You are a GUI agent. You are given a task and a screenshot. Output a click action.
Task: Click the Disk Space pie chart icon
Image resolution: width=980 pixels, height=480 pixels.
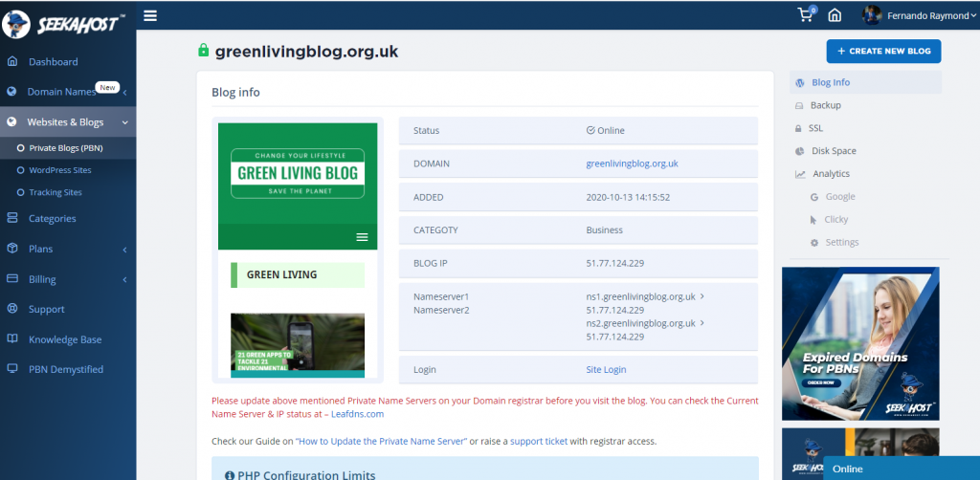point(799,151)
